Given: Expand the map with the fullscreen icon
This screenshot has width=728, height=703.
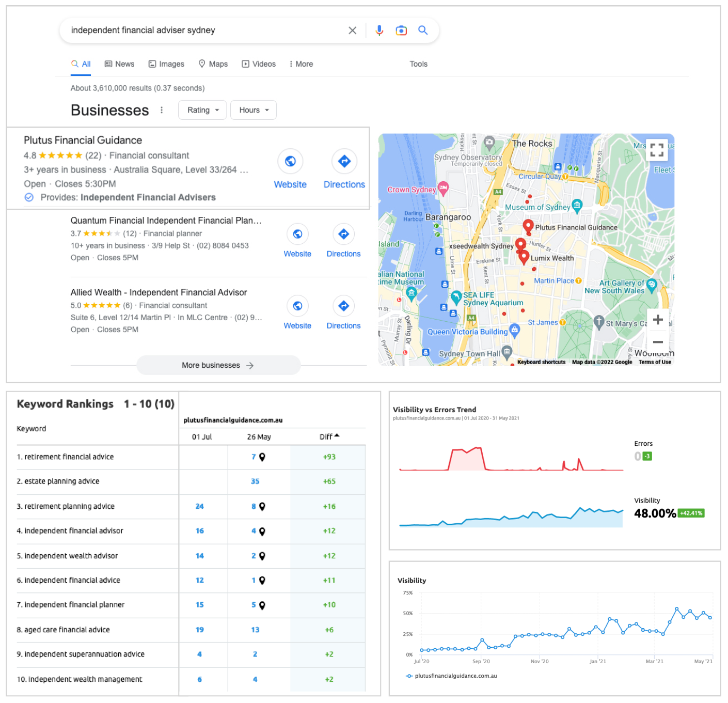Looking at the screenshot, I should point(657,150).
